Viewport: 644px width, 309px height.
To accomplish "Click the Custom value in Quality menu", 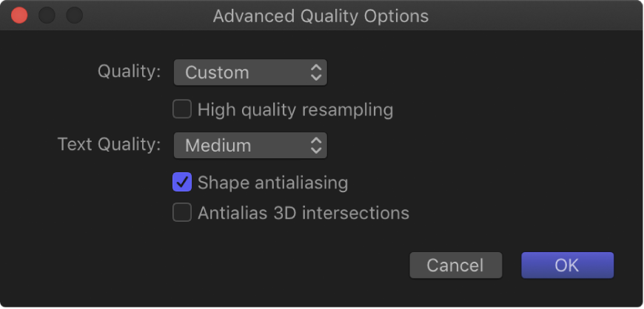I will [x=217, y=72].
